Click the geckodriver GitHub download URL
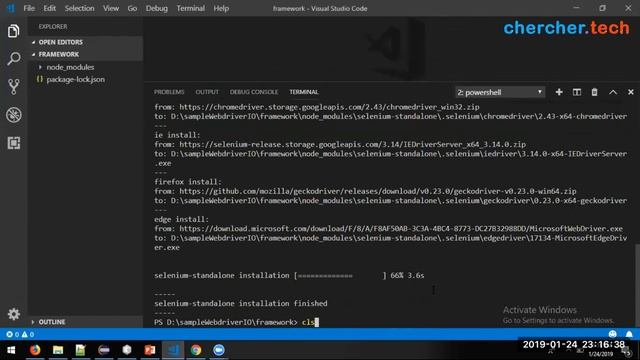 (x=378, y=191)
